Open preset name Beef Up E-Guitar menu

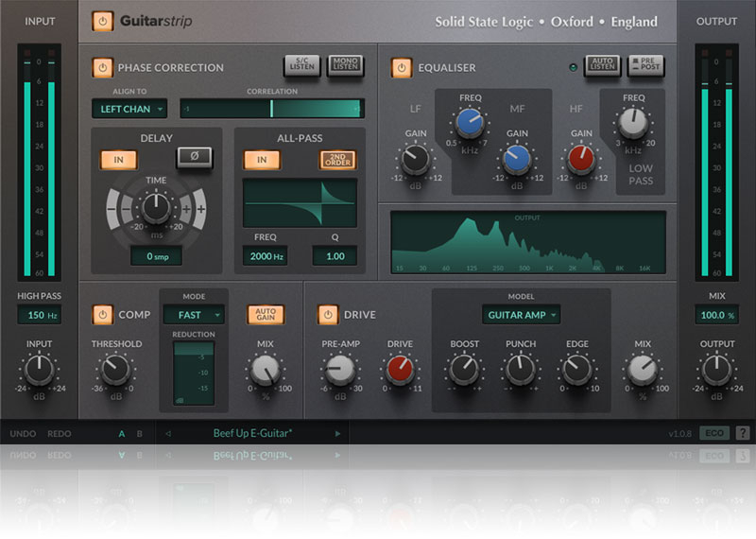pos(252,433)
